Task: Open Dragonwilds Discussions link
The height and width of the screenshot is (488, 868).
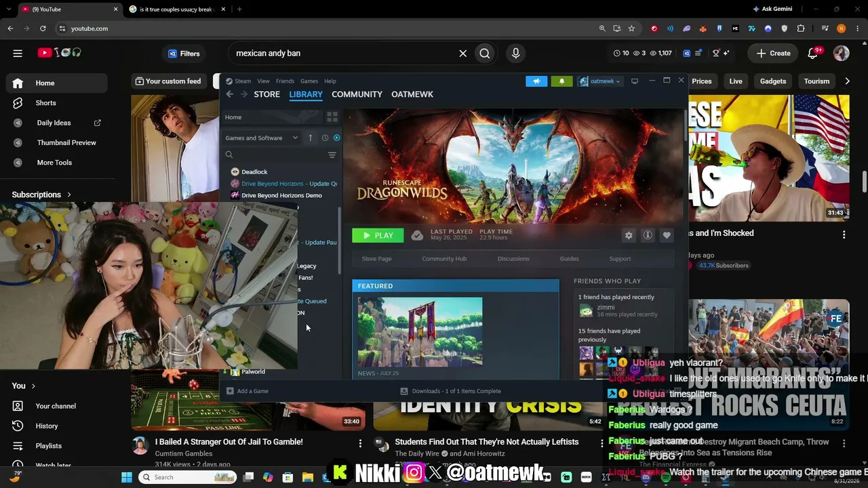Action: (513, 258)
